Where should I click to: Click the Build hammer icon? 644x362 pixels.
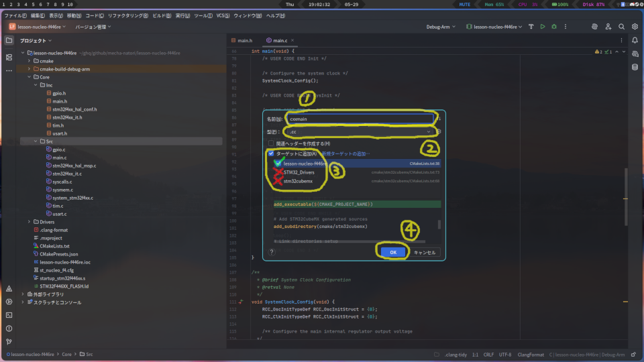pos(531,27)
